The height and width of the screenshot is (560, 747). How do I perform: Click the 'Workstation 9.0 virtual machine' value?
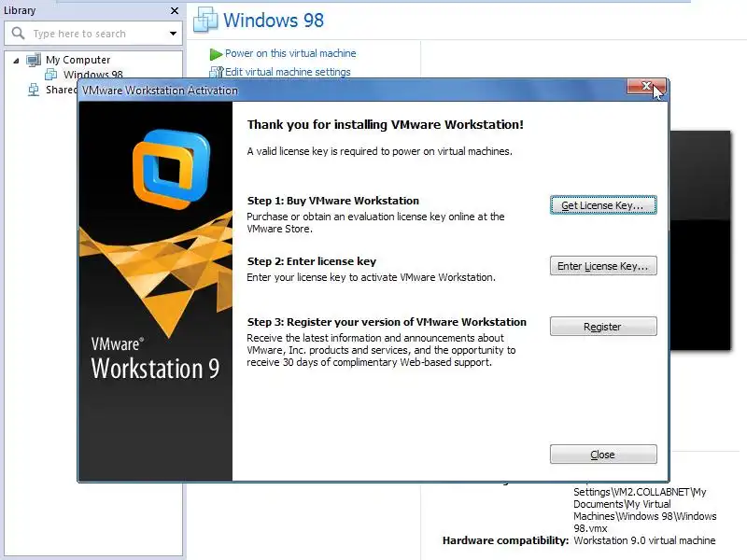pos(644,540)
